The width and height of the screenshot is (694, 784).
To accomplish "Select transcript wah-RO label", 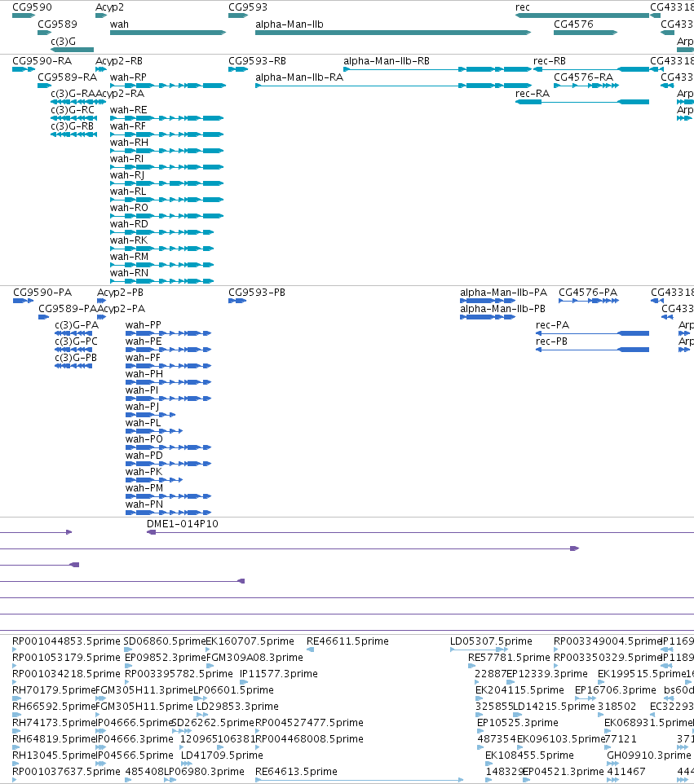I will (x=129, y=208).
